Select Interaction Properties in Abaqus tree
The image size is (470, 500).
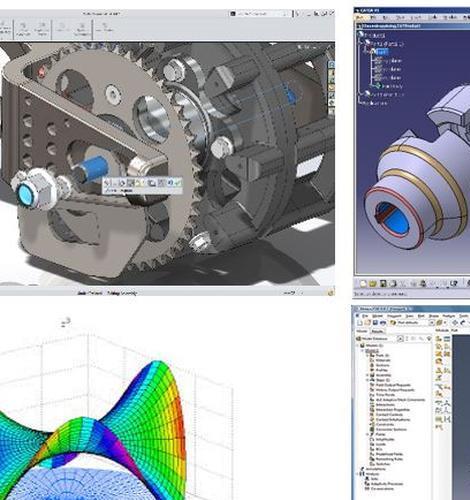click(x=393, y=410)
